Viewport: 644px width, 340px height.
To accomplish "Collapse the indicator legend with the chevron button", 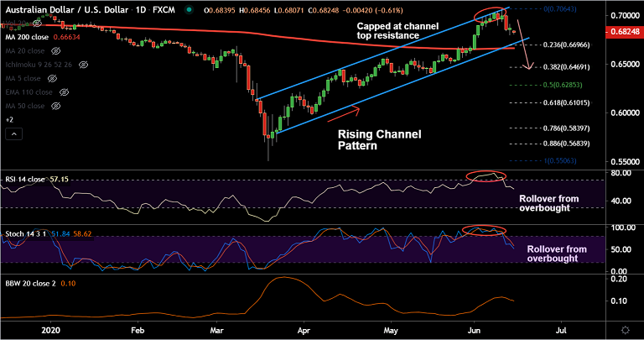I will [13, 134].
